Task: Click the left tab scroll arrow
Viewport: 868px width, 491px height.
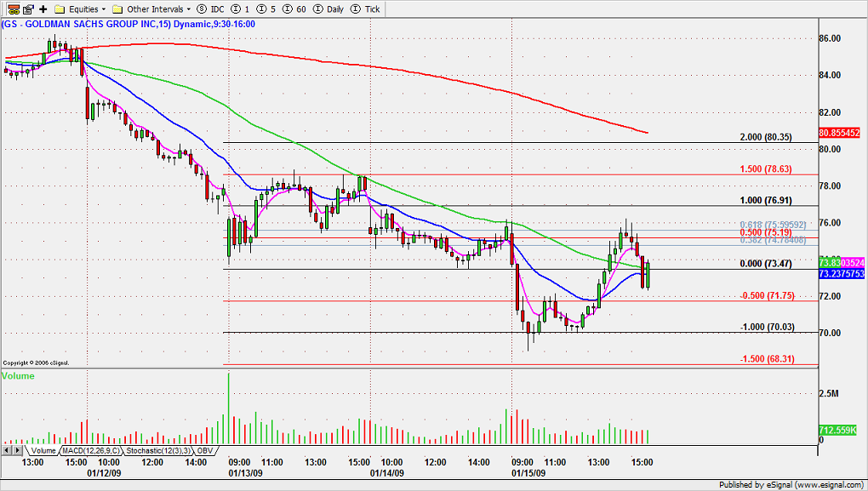Action: pyautogui.click(x=7, y=451)
